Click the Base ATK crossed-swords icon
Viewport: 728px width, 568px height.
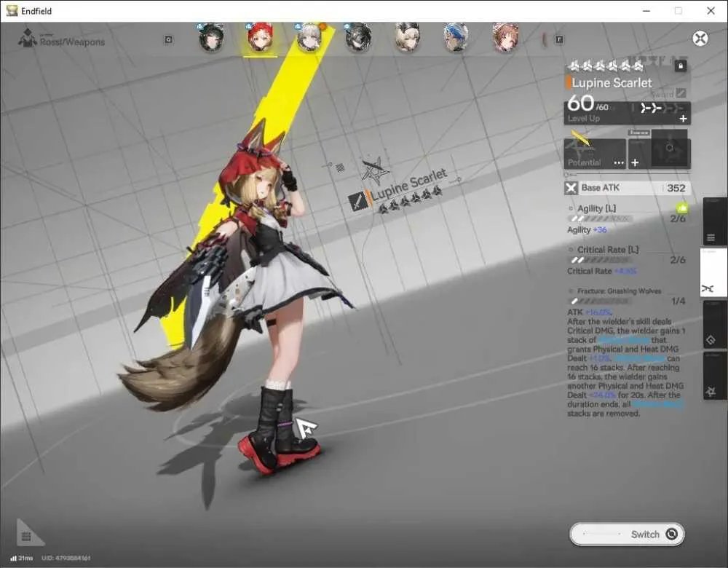pos(571,188)
